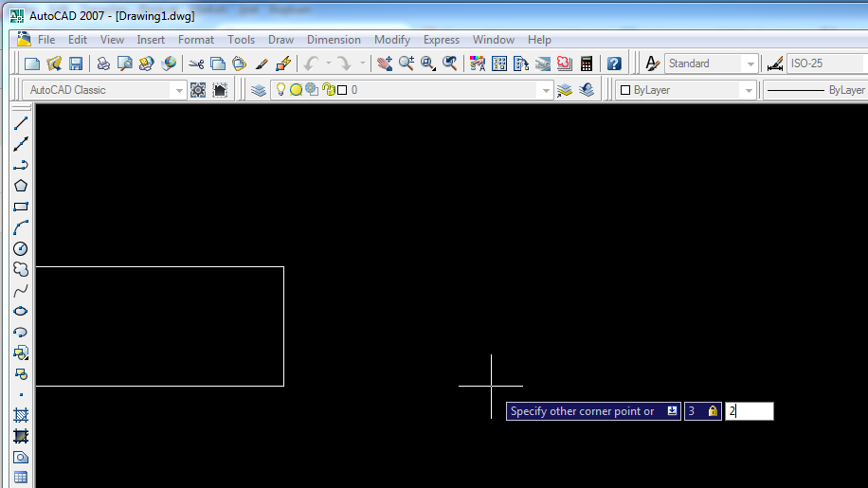Open the Draw menu
This screenshot has height=488, width=868.
click(280, 40)
